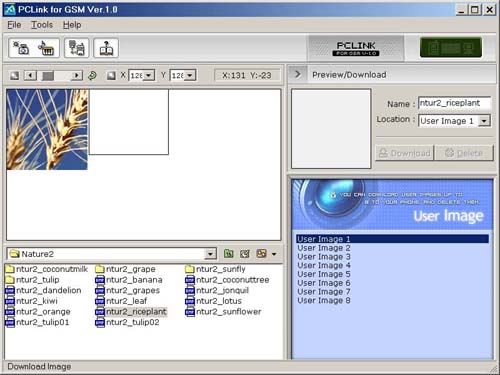Screen dimensions: 500x375
Task: Open the Location User Image dropdown
Action: click(484, 121)
